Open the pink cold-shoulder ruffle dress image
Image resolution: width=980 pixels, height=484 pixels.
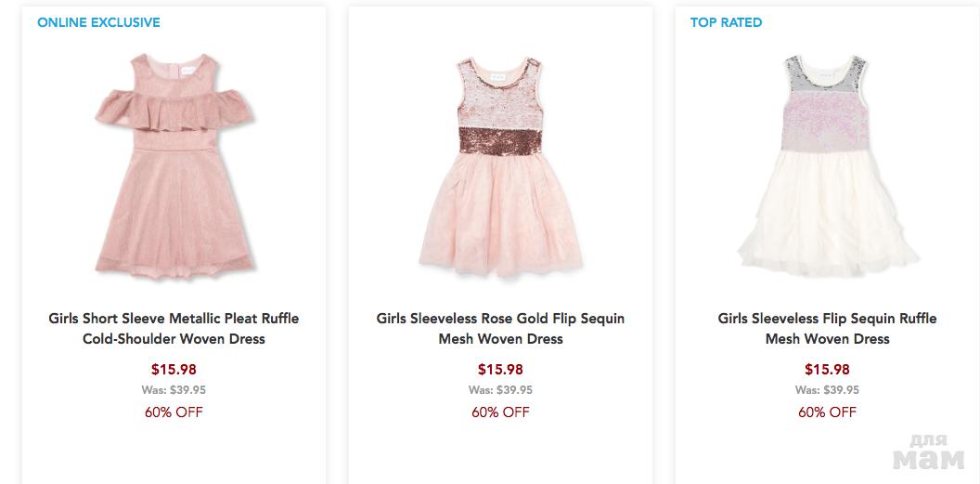(174, 167)
